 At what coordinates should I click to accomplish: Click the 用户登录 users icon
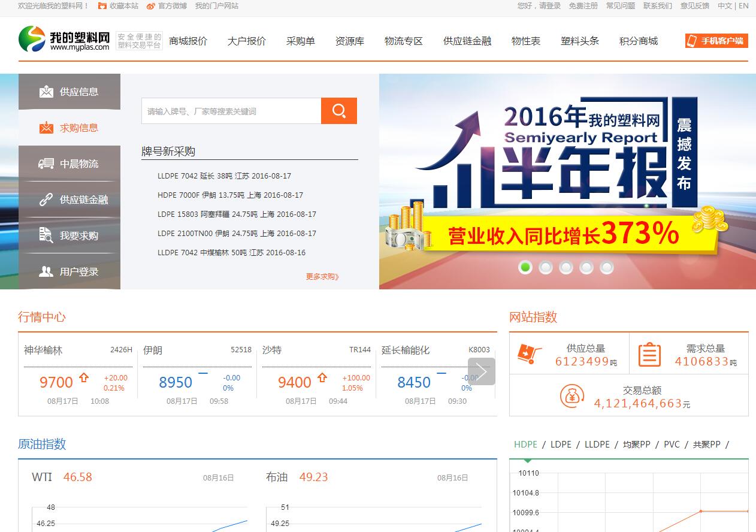coord(46,271)
